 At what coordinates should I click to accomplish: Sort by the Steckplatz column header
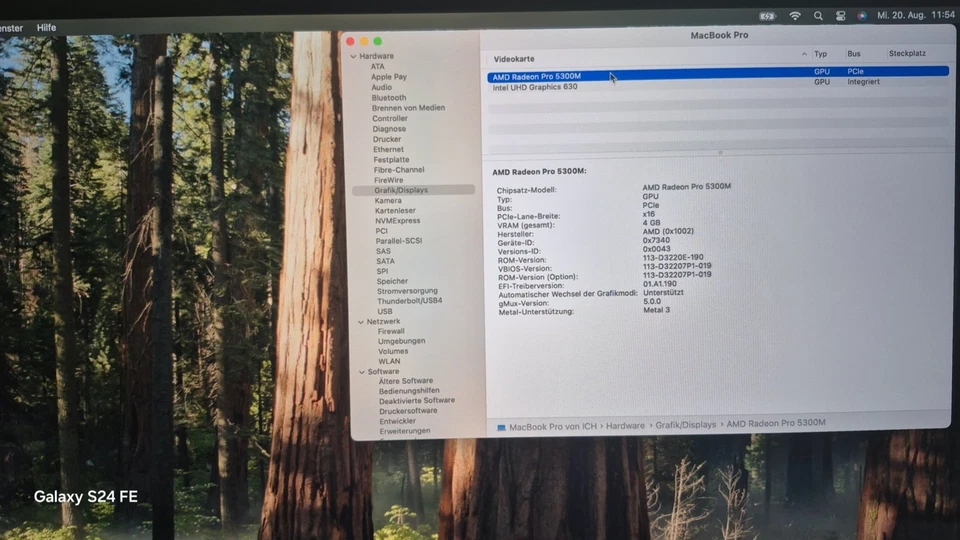tap(907, 53)
